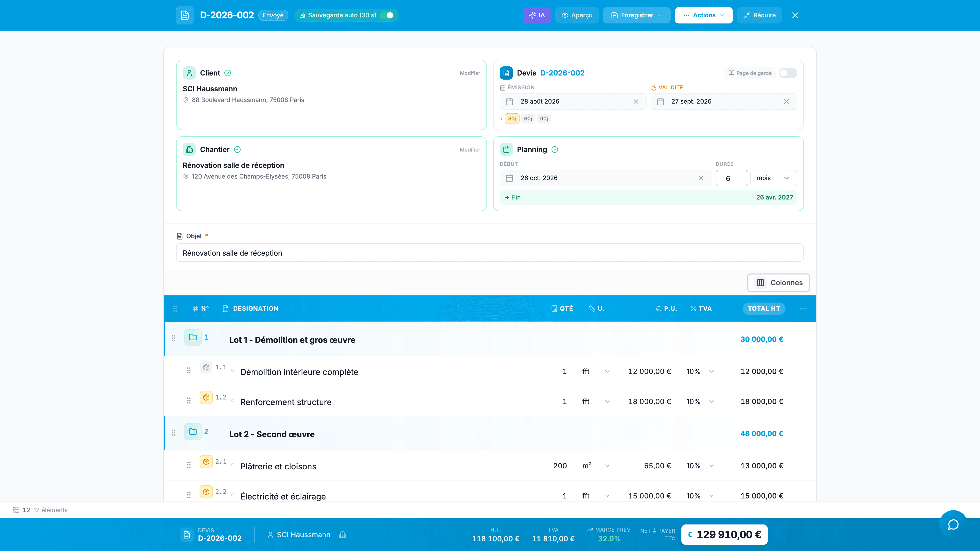Click the building icon beside SCI Haussmann footer
This screenshot has height=551, width=980.
(342, 535)
